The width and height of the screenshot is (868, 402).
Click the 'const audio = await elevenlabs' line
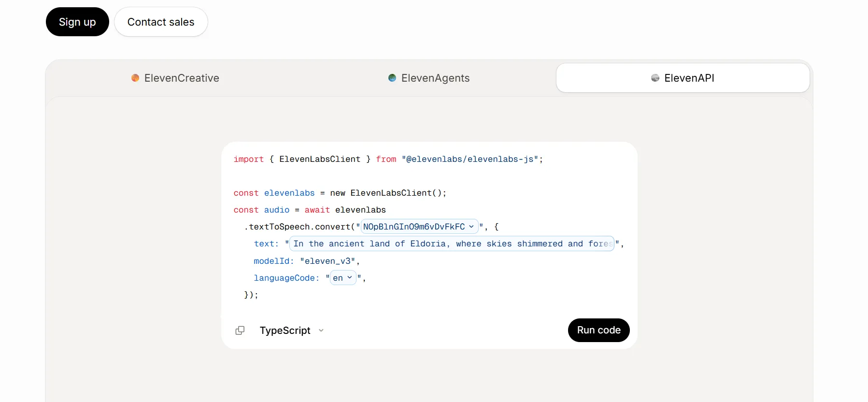click(x=310, y=210)
